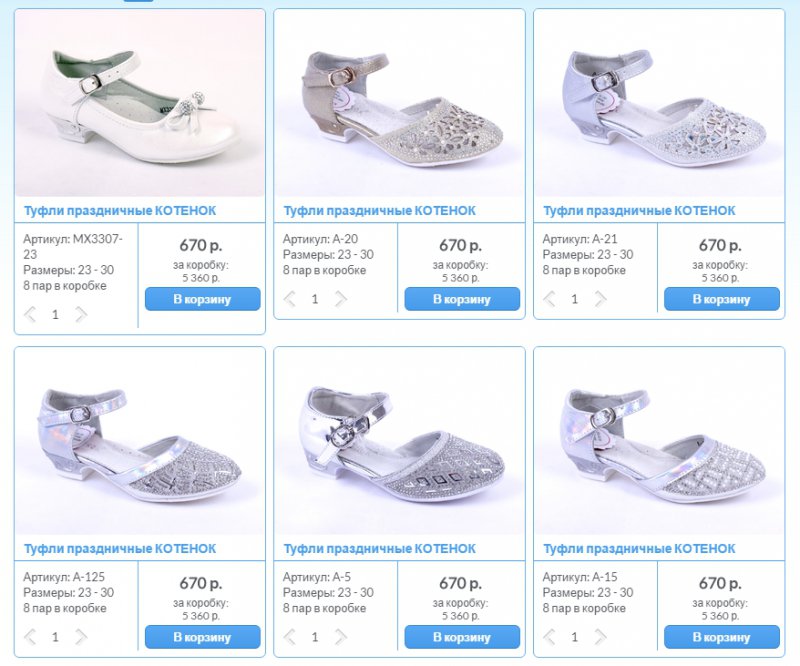Add article A-125 shoes to cart
This screenshot has width=800, height=666.
pyautogui.click(x=203, y=637)
